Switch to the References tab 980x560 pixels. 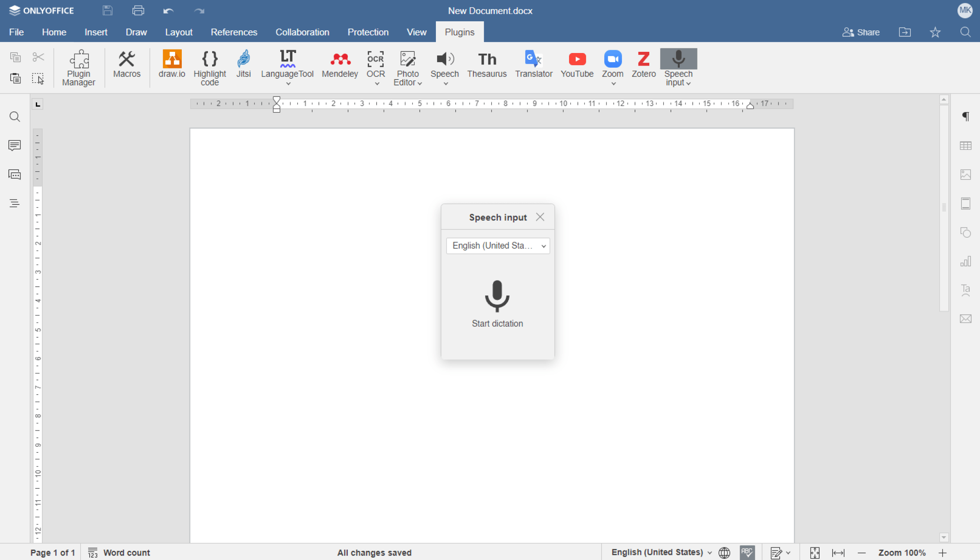[x=234, y=32]
